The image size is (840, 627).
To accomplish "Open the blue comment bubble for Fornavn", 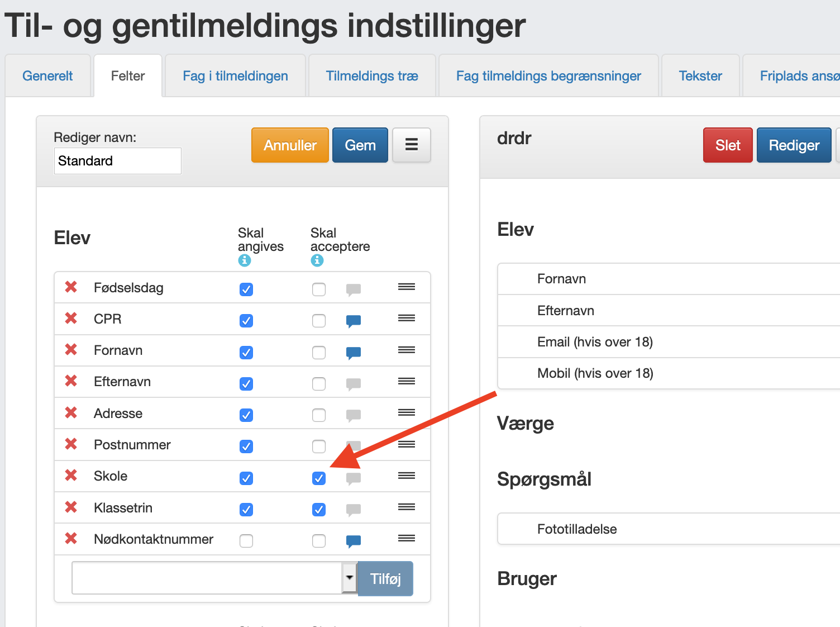I will 354,353.
